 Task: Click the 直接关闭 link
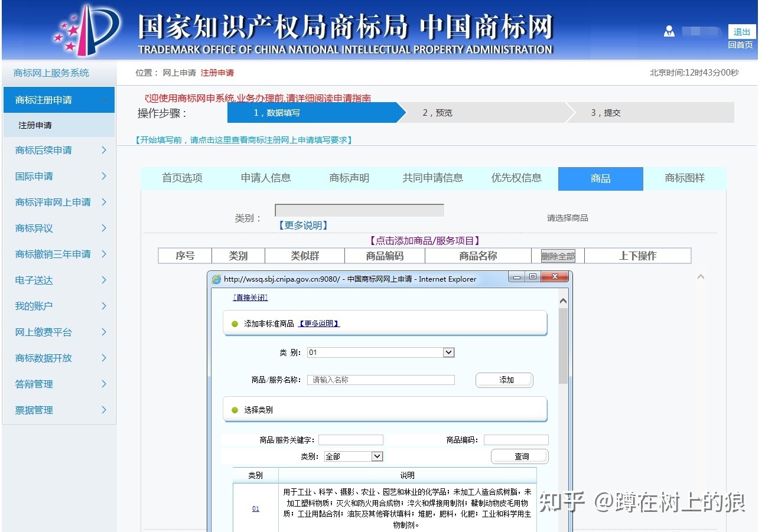(250, 298)
